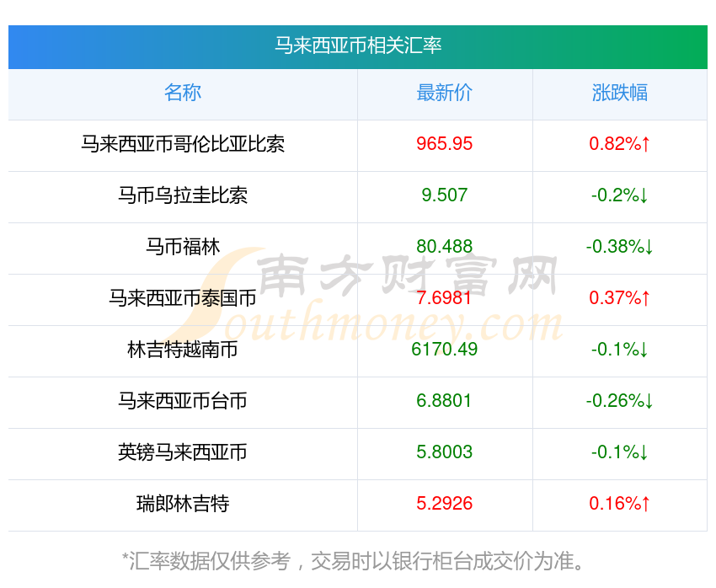Click the price 965.95
The width and height of the screenshot is (716, 588).
[x=444, y=144]
